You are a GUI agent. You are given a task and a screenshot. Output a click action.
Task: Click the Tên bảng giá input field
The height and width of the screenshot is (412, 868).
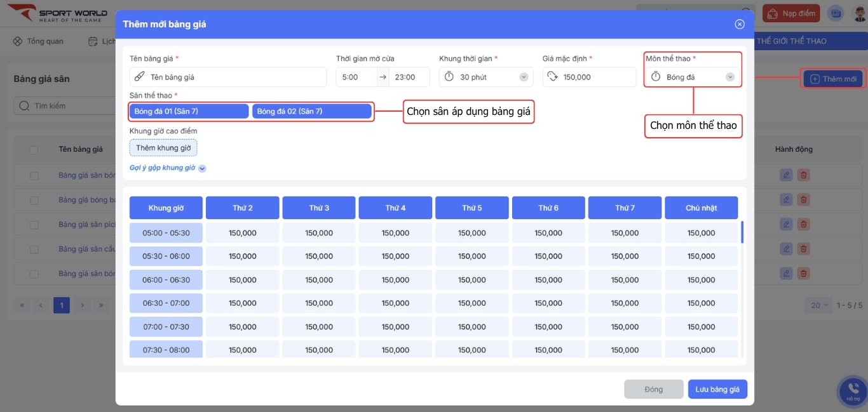coord(235,77)
